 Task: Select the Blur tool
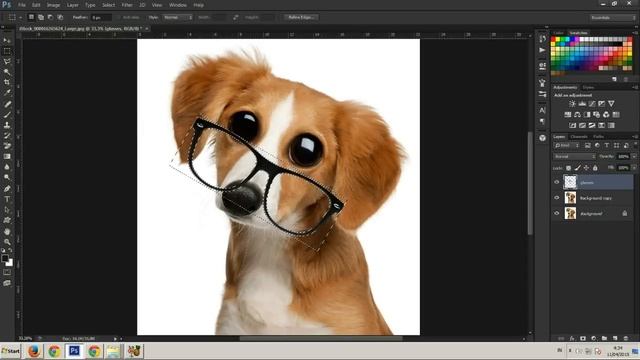point(7,167)
